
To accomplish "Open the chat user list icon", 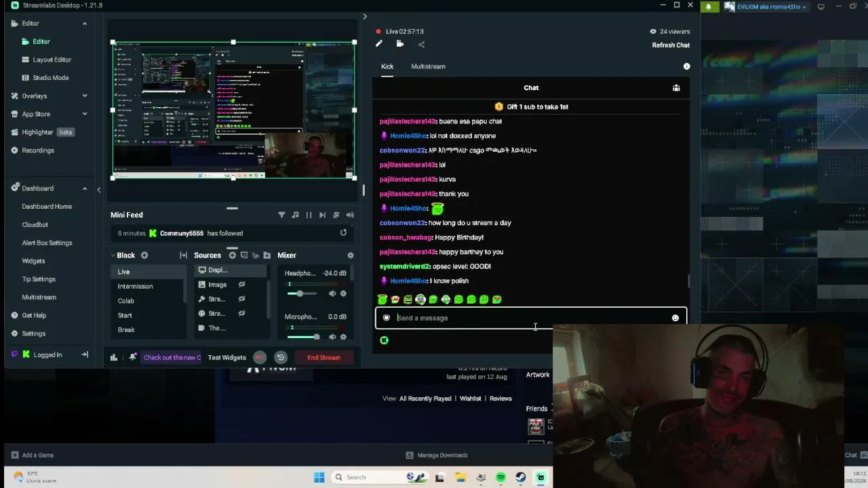I will coord(676,87).
